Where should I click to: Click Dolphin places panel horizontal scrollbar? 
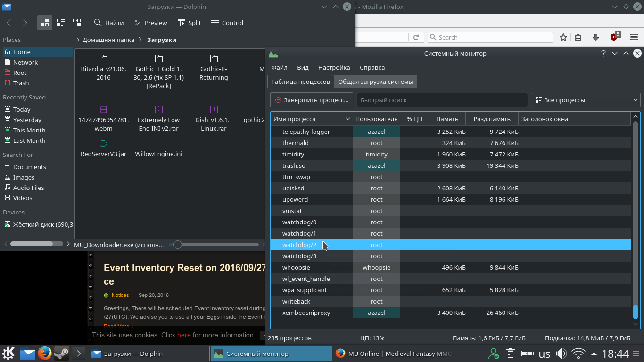point(36,244)
